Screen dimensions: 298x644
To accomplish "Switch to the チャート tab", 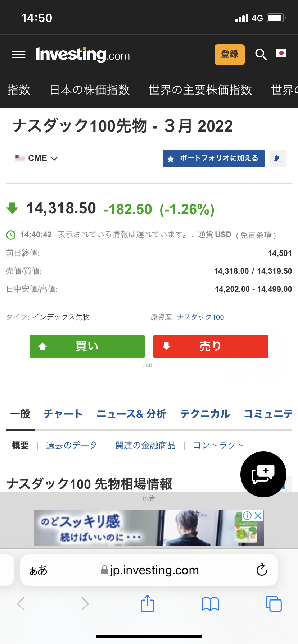I will (x=63, y=414).
